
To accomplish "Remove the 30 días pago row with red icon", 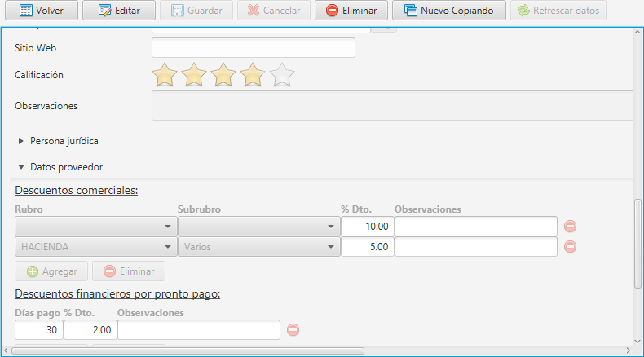I will point(293,330).
